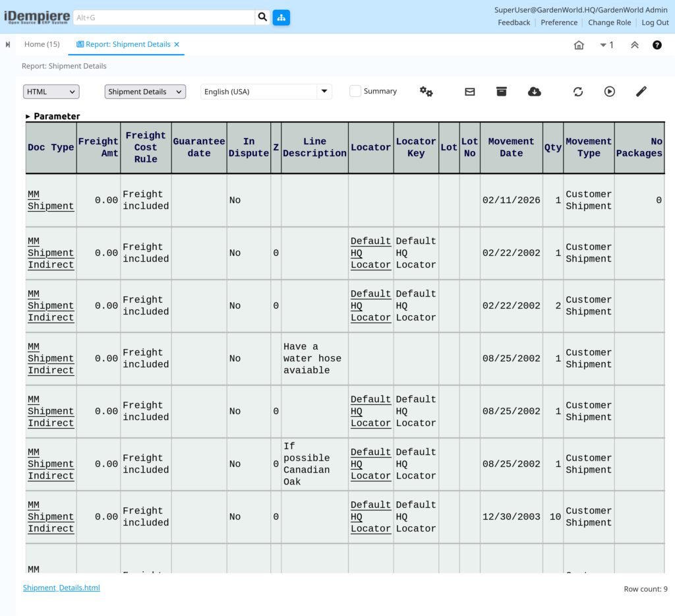The image size is (675, 616).
Task: Click the Qty column header
Action: [x=553, y=147]
